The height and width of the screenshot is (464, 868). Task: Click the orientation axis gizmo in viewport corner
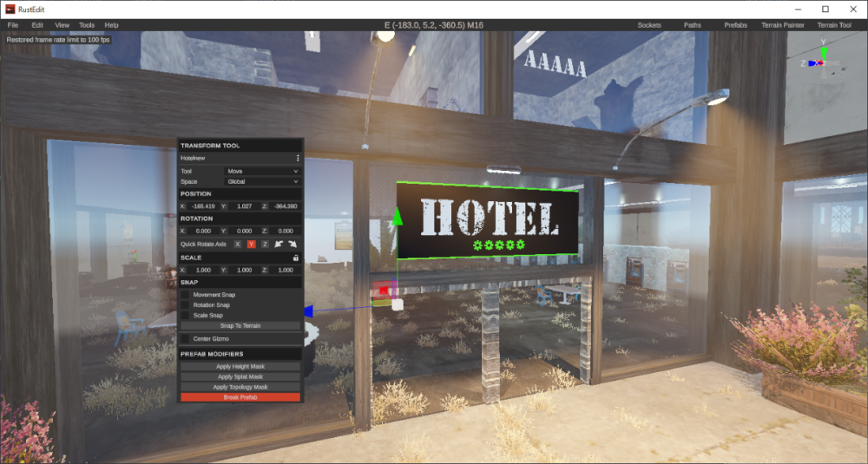pyautogui.click(x=822, y=62)
